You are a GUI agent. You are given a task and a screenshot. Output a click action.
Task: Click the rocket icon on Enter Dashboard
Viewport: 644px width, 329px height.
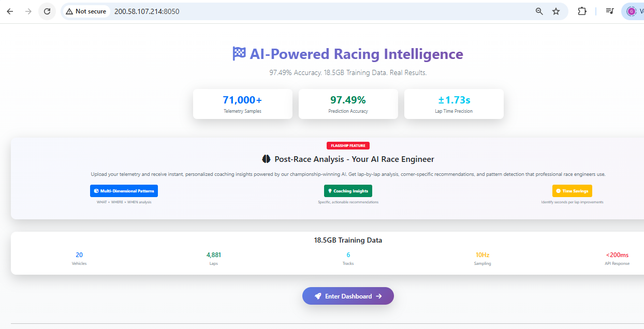[x=318, y=296]
